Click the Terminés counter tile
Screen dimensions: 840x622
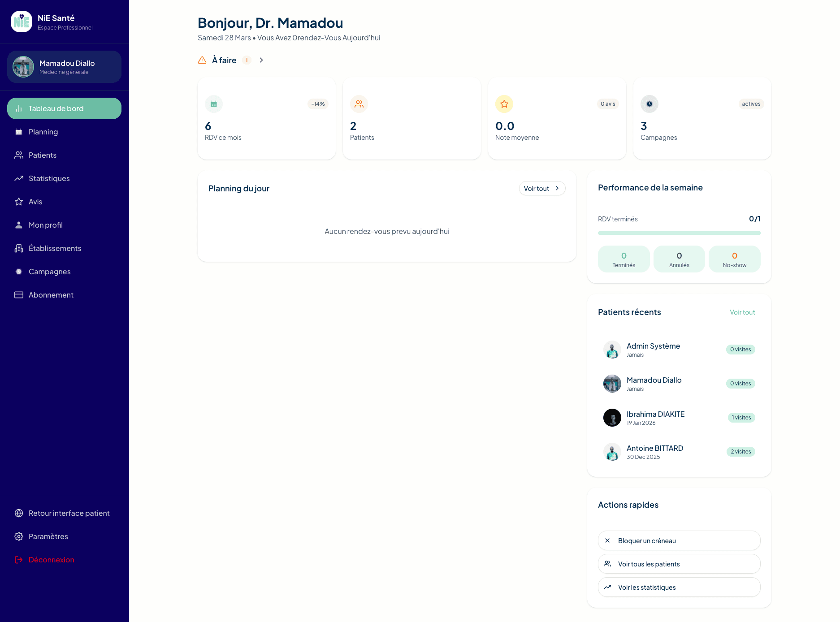click(x=624, y=259)
